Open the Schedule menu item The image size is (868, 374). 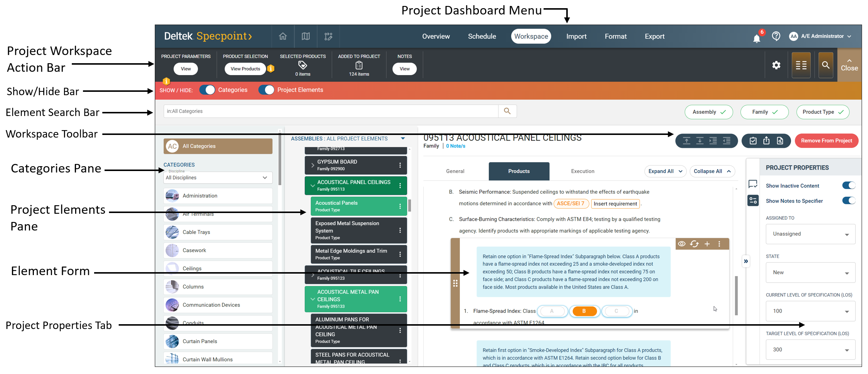click(x=482, y=36)
